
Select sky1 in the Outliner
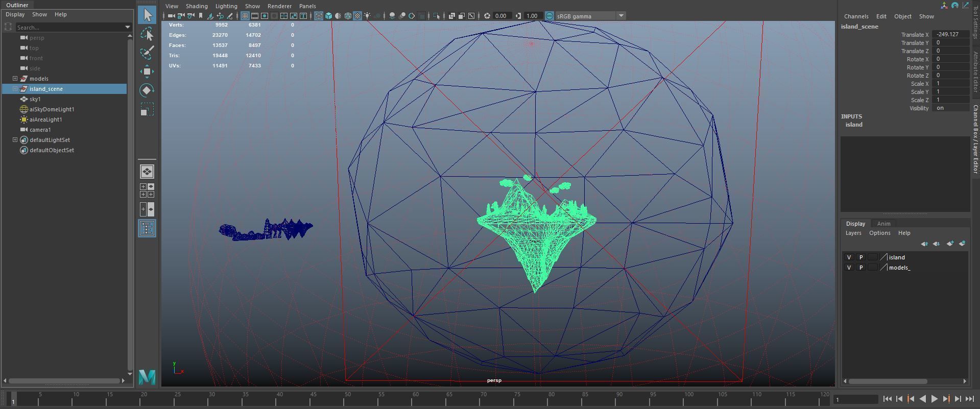pos(35,99)
